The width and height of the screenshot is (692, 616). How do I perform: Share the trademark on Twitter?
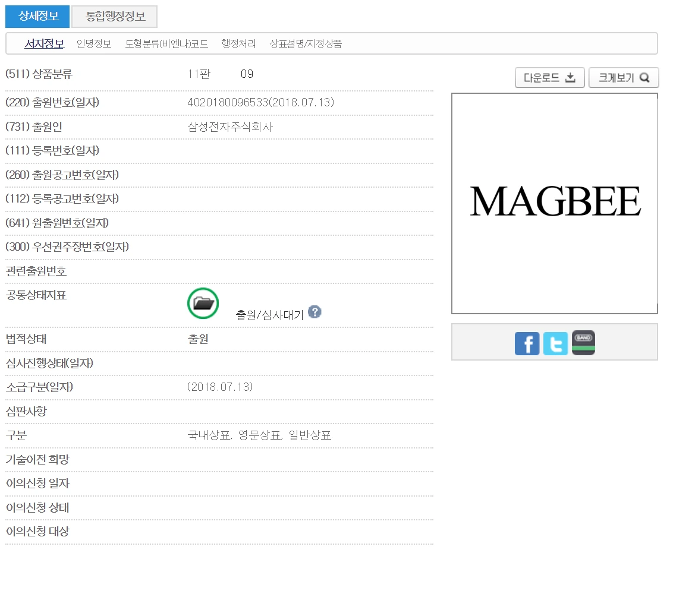(x=555, y=343)
